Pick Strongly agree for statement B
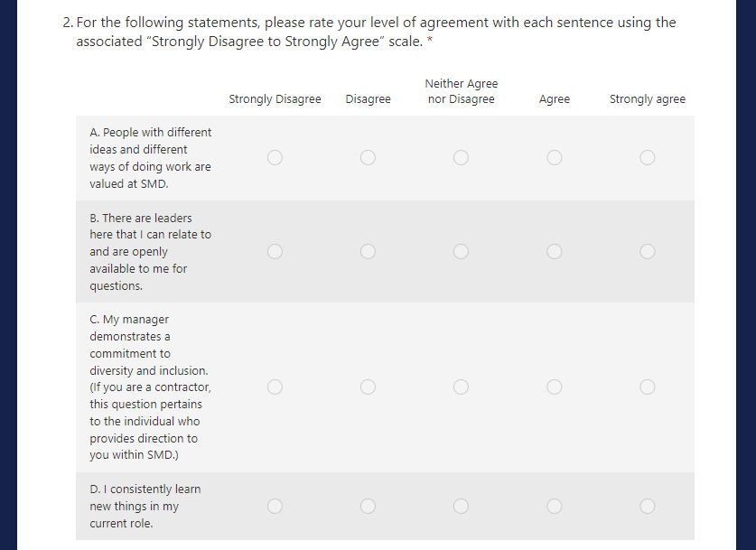The height and width of the screenshot is (550, 756). 648,251
